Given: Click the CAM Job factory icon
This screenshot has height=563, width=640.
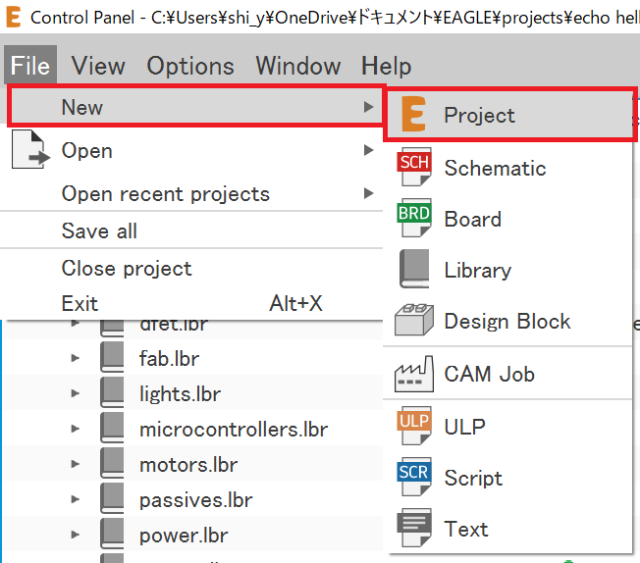Looking at the screenshot, I should [x=414, y=374].
